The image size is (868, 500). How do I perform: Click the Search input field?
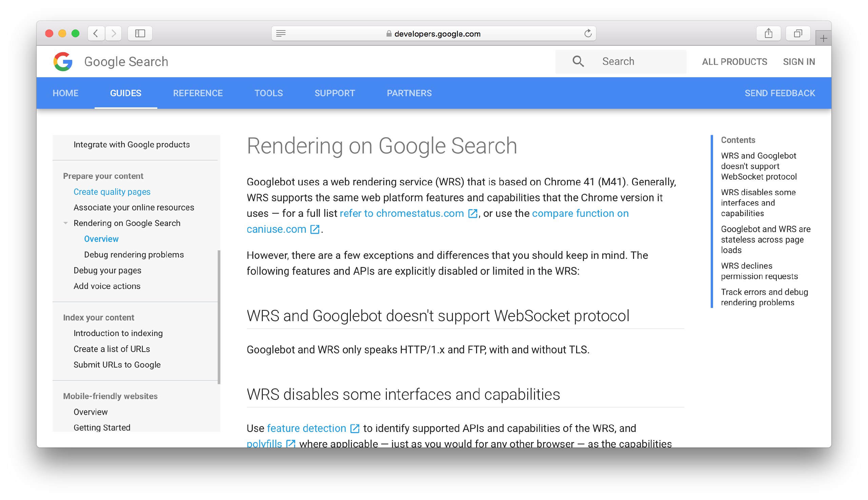(620, 61)
